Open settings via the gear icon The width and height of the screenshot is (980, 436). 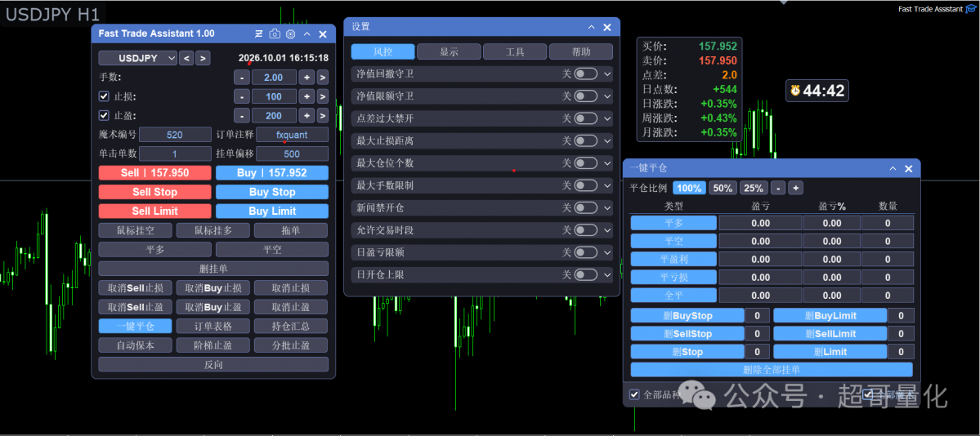(290, 34)
